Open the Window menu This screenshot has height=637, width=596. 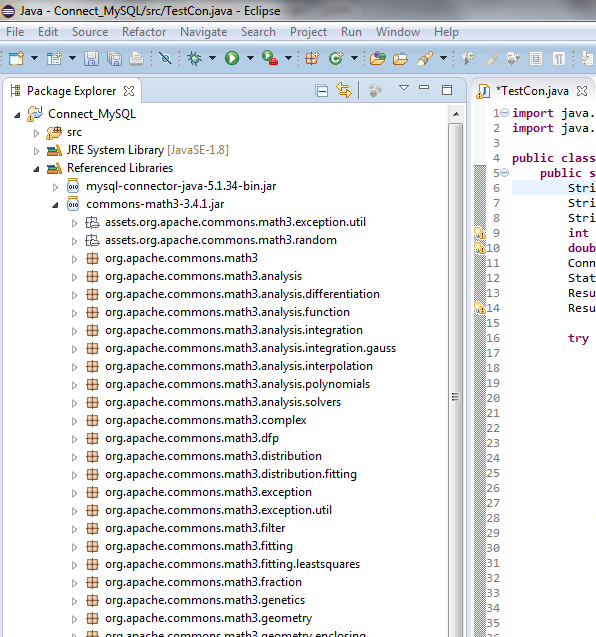coord(398,32)
